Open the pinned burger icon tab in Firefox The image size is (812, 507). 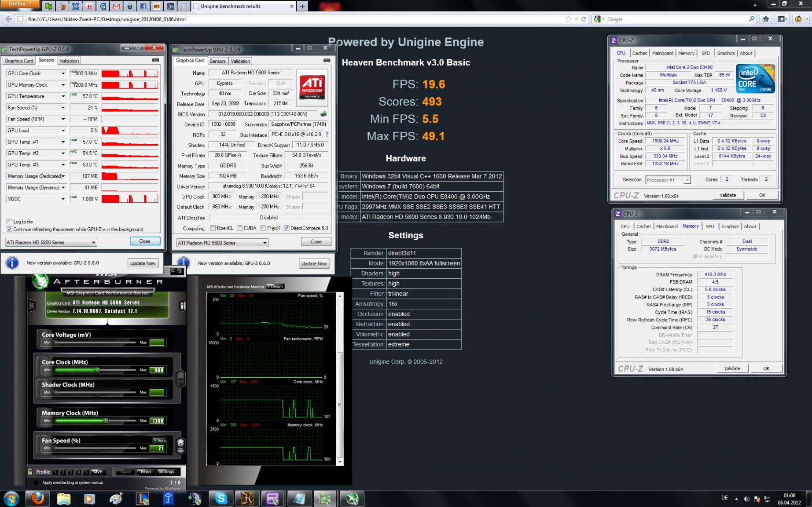[157, 6]
